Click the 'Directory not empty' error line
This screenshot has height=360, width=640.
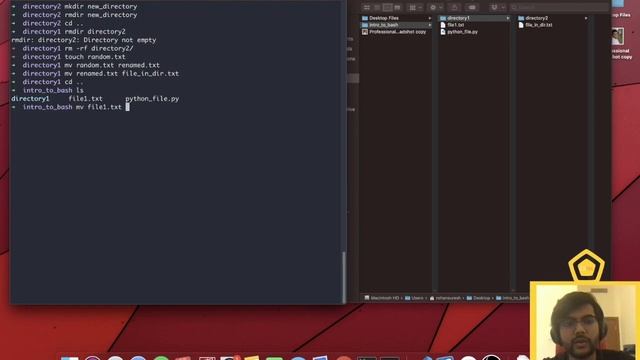[84, 40]
